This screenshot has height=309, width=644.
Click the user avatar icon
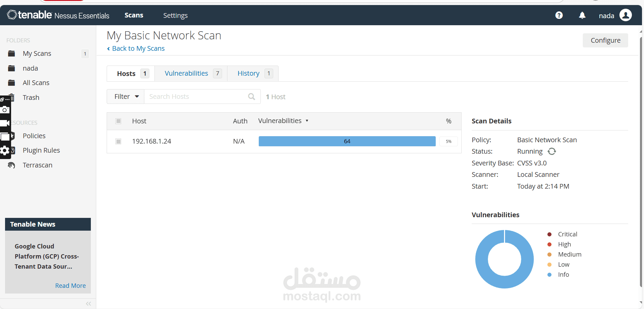point(625,15)
